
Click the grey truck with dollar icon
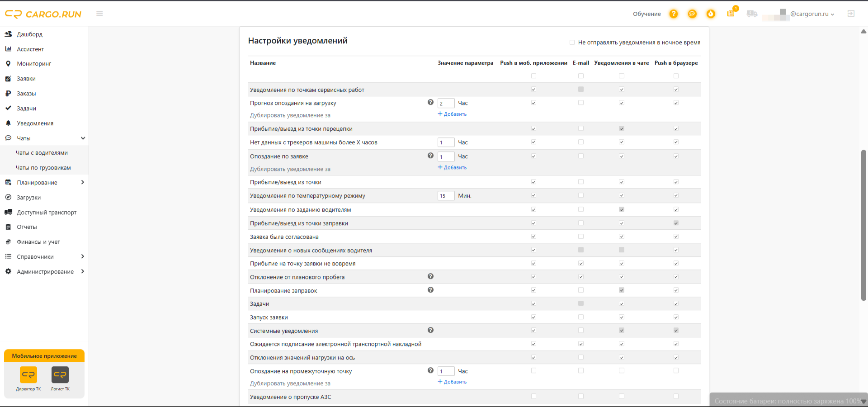click(x=752, y=14)
